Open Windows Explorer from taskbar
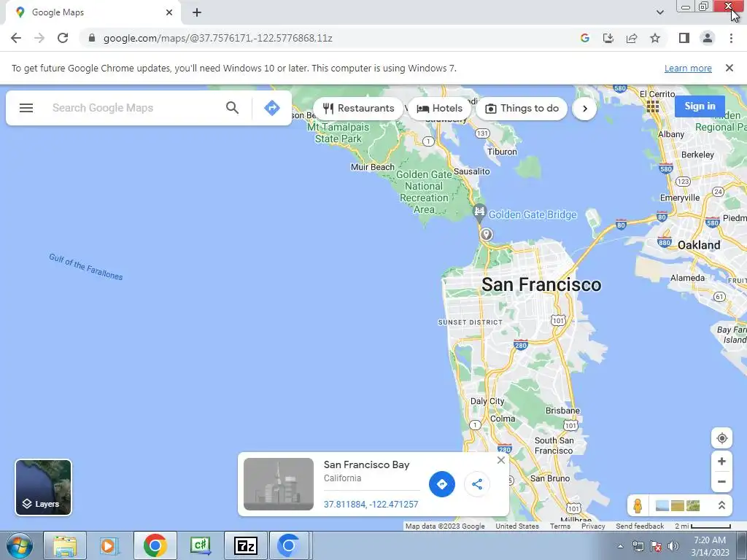 click(x=65, y=545)
